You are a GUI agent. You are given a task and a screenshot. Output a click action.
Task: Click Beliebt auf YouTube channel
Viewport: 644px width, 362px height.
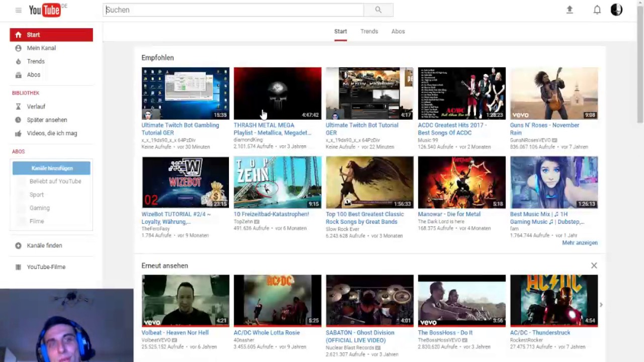[55, 181]
